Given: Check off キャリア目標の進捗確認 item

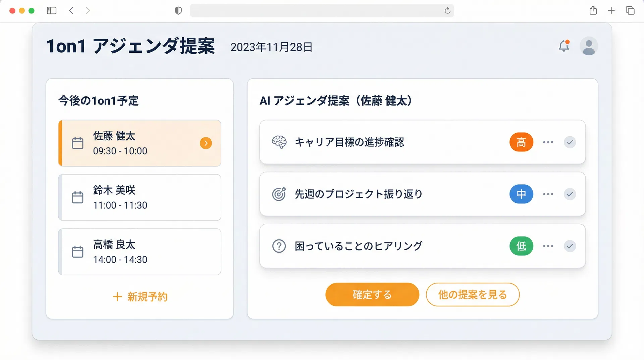Looking at the screenshot, I should coord(570,142).
